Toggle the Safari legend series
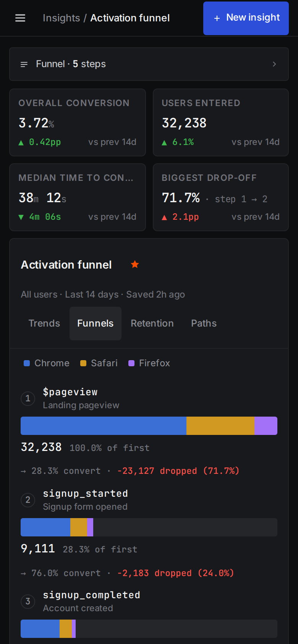This screenshot has height=644, width=298. point(99,363)
